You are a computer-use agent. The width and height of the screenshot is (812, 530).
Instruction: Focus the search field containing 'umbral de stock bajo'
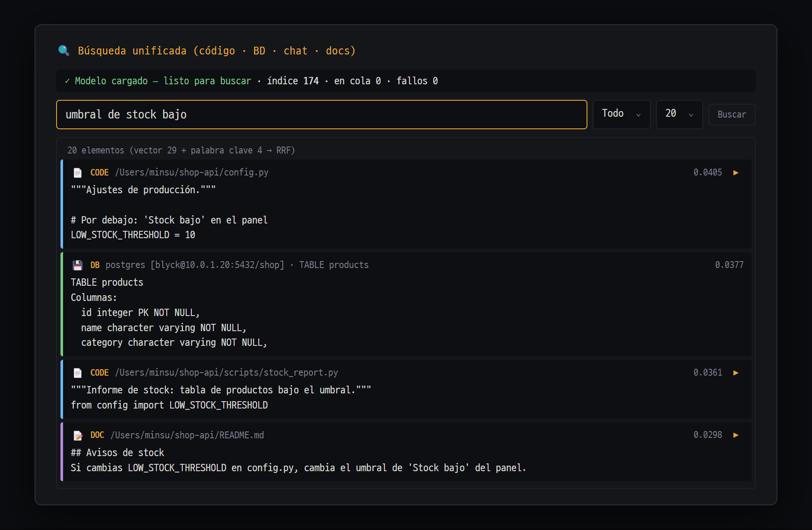(322, 115)
